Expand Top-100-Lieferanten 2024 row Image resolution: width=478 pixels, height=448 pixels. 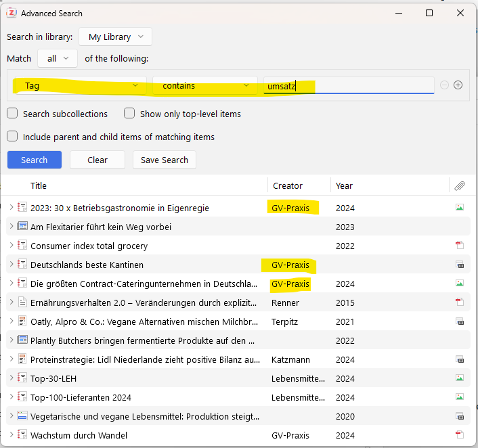tap(12, 397)
